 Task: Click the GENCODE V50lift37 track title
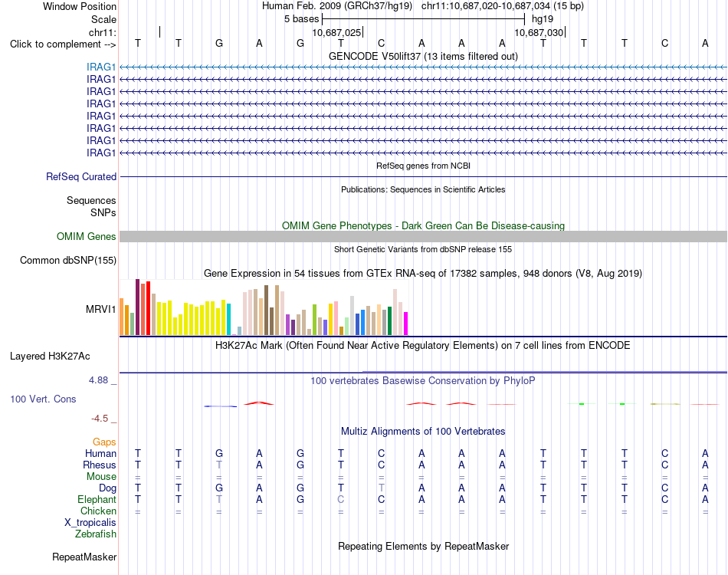coord(423,56)
